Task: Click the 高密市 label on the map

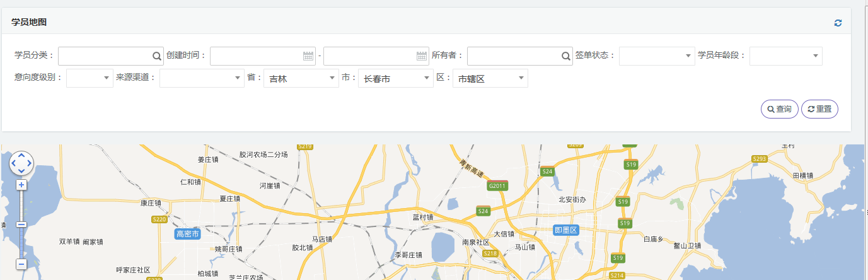Action: (x=187, y=234)
